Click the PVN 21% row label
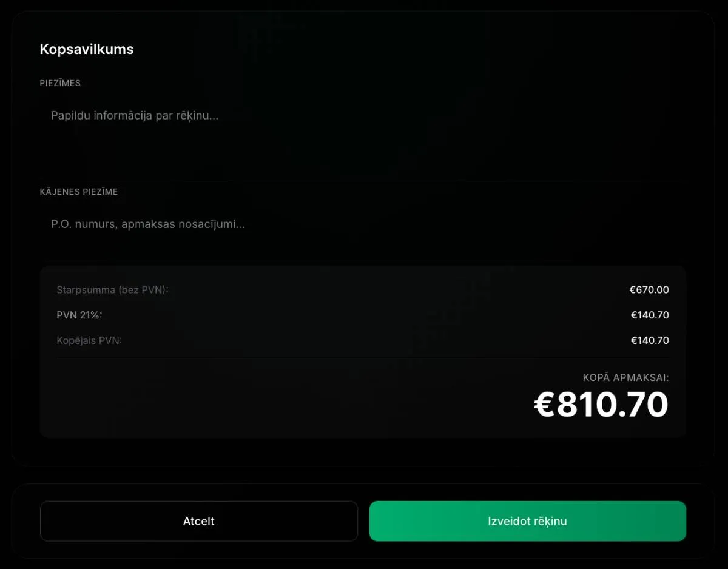The height and width of the screenshot is (569, 728). (x=79, y=315)
